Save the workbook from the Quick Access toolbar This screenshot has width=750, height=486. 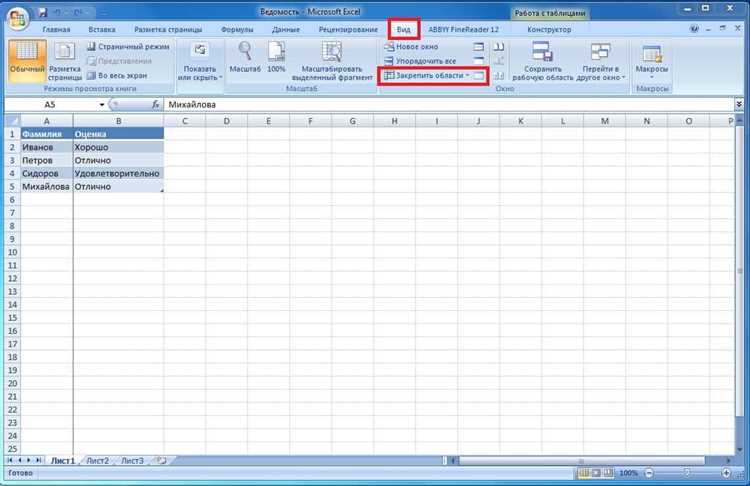43,12
